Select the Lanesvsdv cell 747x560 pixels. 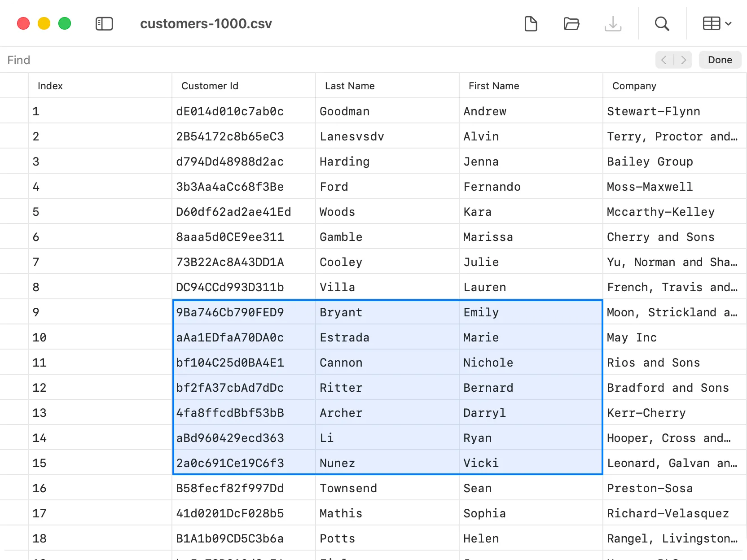pyautogui.click(x=387, y=136)
